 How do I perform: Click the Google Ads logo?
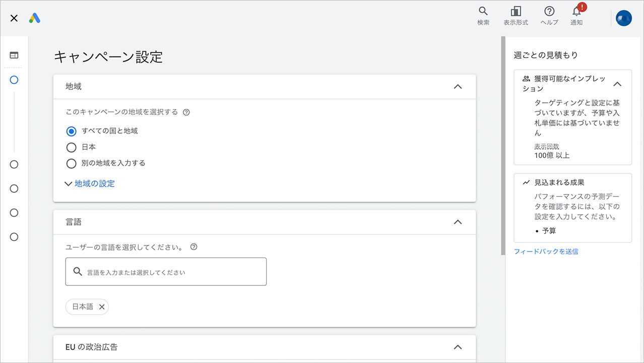pos(34,17)
